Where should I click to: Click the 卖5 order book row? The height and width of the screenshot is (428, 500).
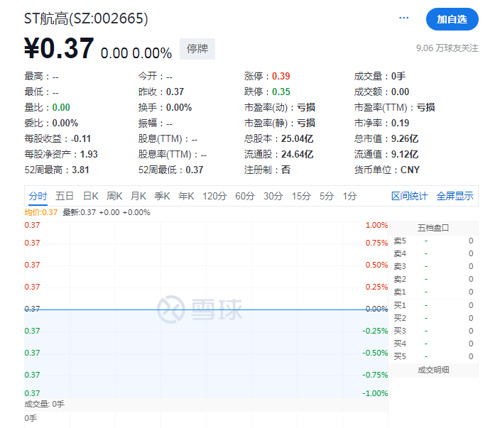433,241
